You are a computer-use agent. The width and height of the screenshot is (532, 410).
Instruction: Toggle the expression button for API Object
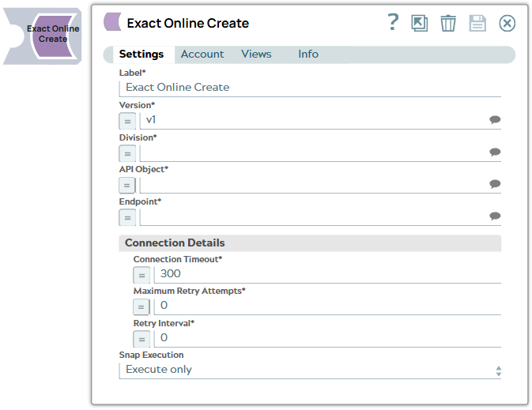(x=127, y=186)
